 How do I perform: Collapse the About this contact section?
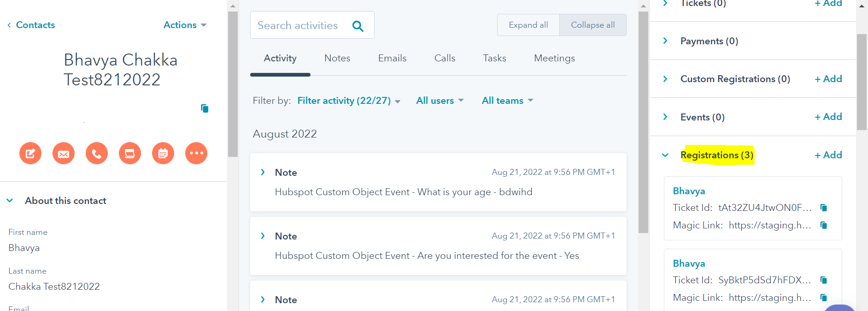pyautogui.click(x=10, y=201)
